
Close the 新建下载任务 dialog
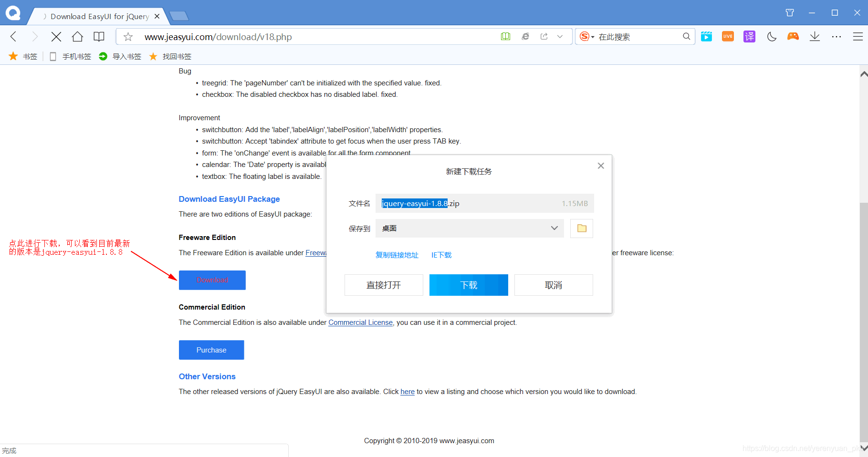click(601, 166)
